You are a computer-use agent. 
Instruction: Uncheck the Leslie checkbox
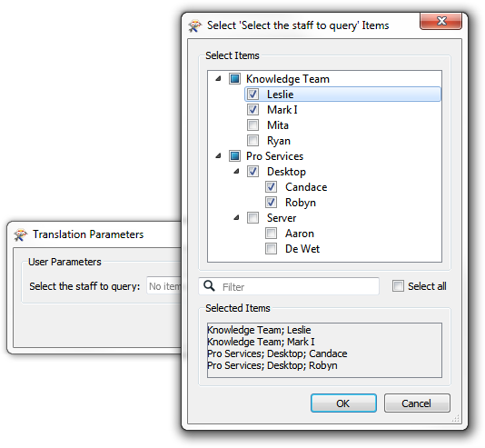coord(252,95)
